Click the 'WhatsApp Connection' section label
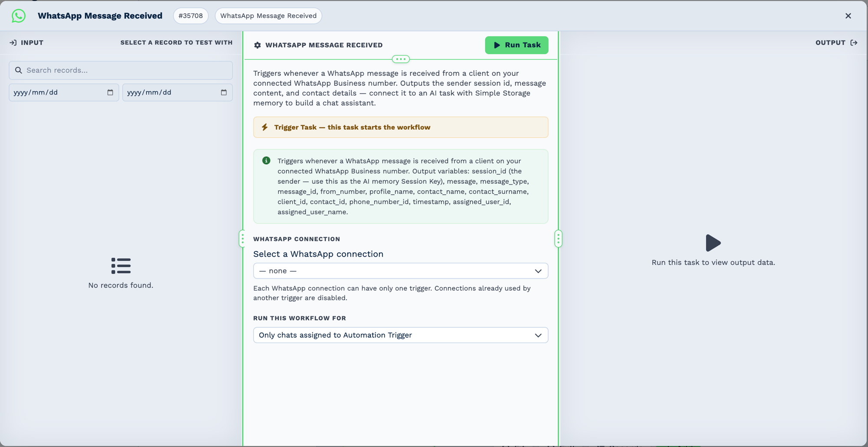Screen dimensions: 868x447 297,239
